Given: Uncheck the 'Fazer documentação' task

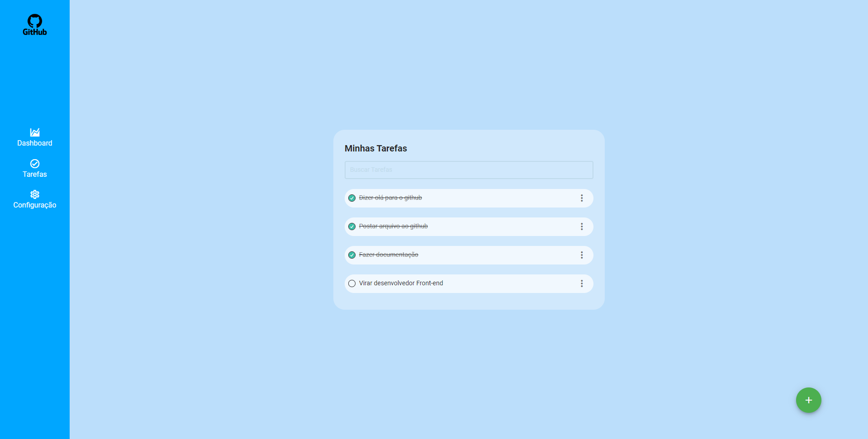Looking at the screenshot, I should click(352, 255).
